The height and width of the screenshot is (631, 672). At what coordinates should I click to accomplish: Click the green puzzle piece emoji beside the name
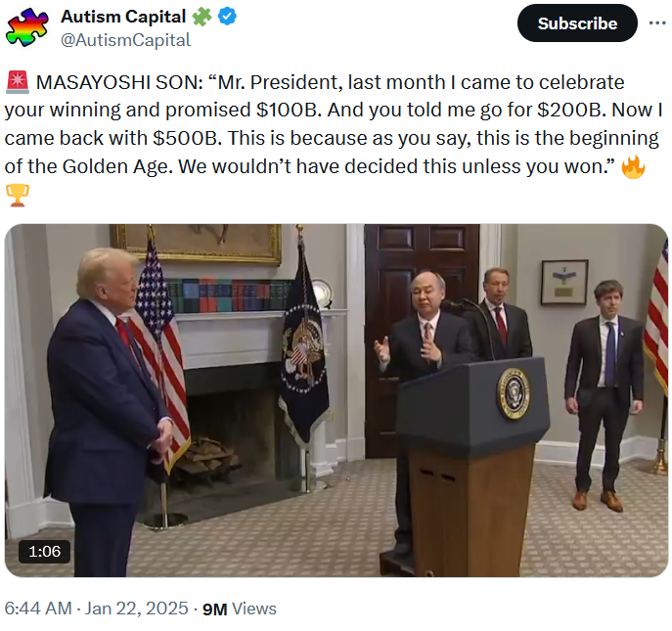tap(202, 17)
